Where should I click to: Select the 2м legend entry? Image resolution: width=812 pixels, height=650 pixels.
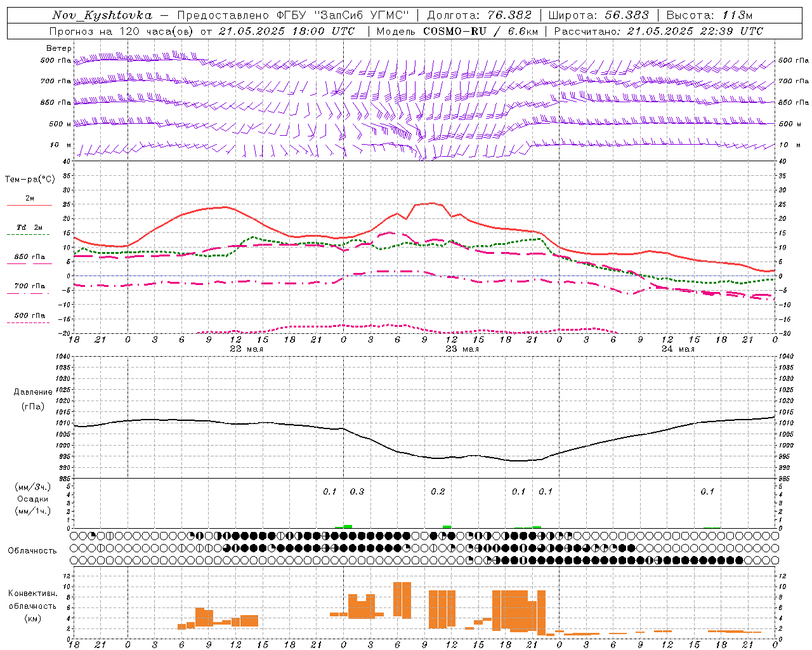[30, 198]
